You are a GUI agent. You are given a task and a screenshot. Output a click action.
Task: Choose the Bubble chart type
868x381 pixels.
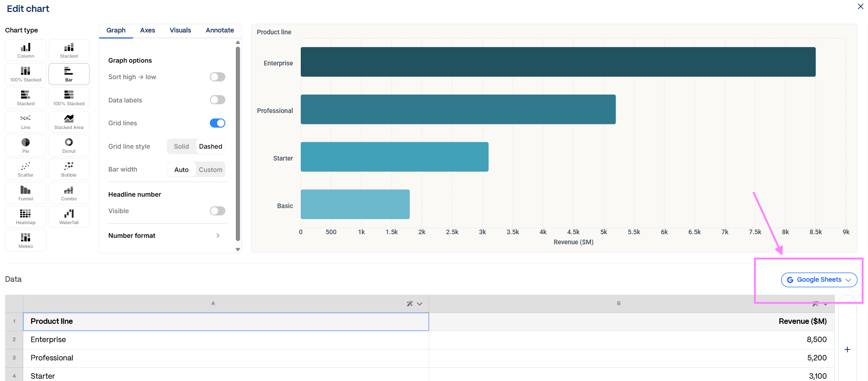69,169
